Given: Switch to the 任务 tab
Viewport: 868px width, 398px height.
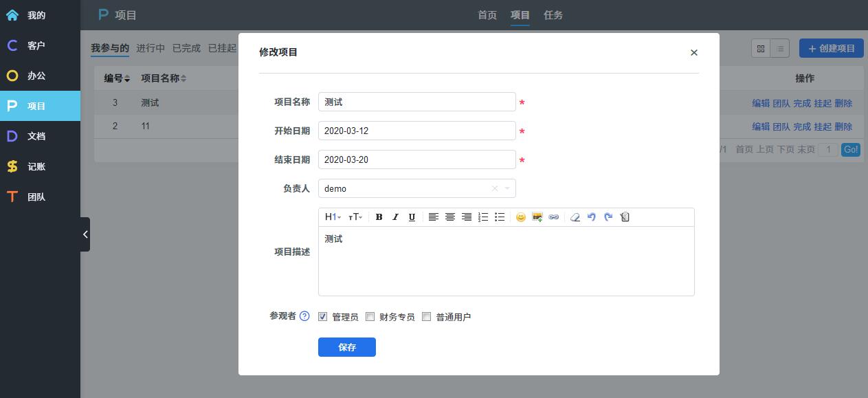Looking at the screenshot, I should 553,15.
